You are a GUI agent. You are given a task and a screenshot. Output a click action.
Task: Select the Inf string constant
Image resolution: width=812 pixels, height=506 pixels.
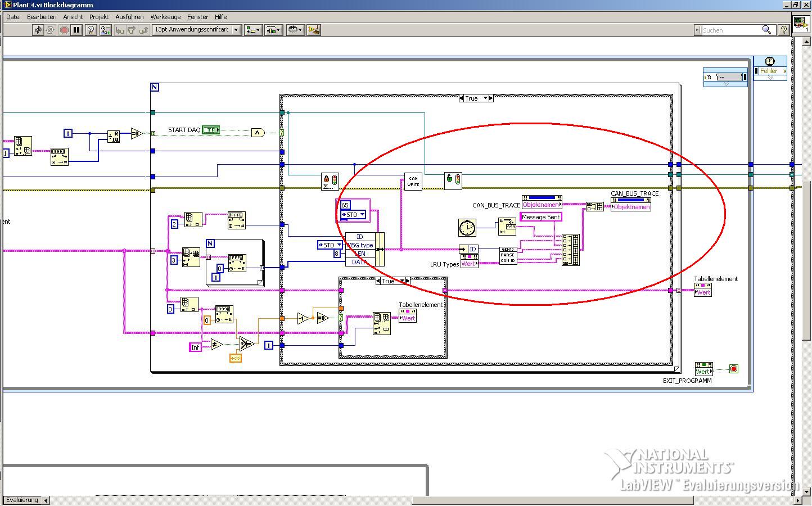click(195, 347)
